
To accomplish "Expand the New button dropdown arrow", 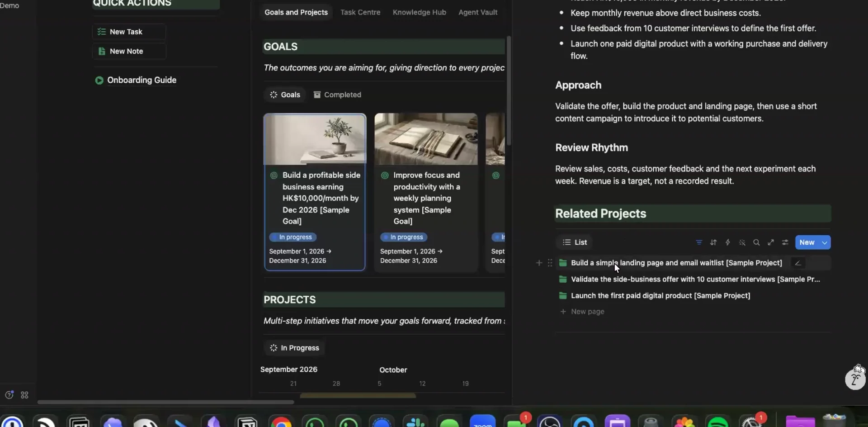I will coord(825,242).
